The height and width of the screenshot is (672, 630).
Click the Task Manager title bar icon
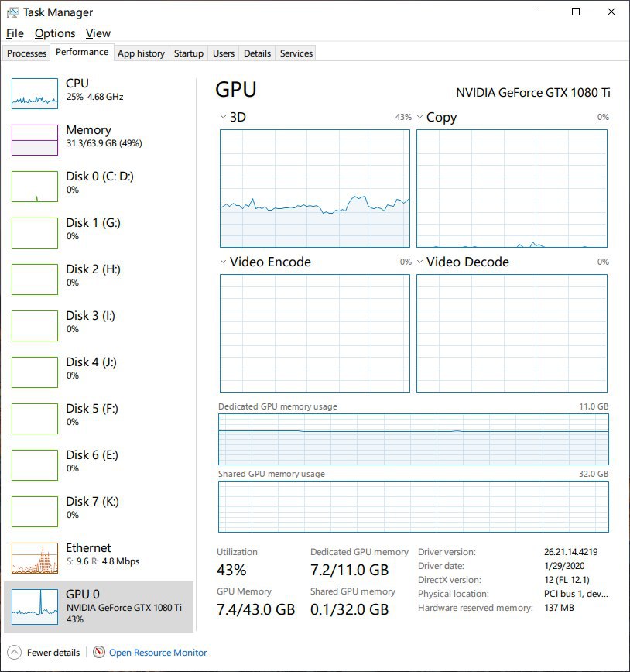[x=13, y=12]
